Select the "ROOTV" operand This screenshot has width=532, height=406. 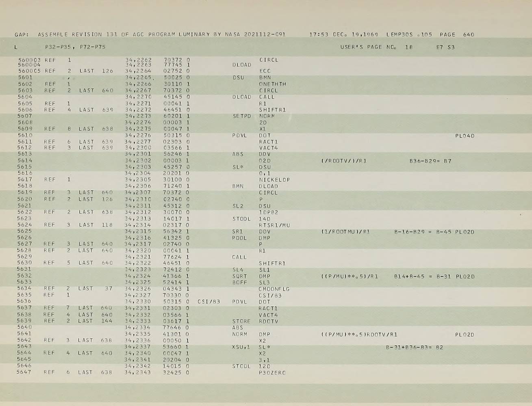pos(268,322)
